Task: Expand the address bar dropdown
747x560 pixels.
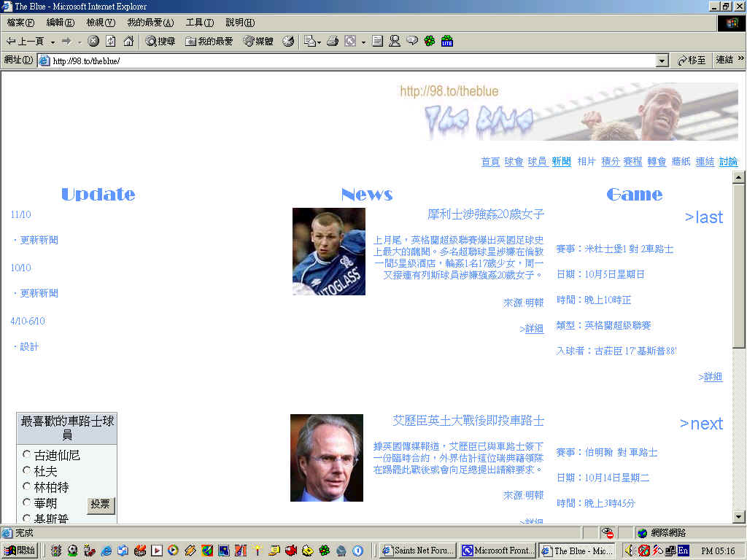Action: pos(662,61)
